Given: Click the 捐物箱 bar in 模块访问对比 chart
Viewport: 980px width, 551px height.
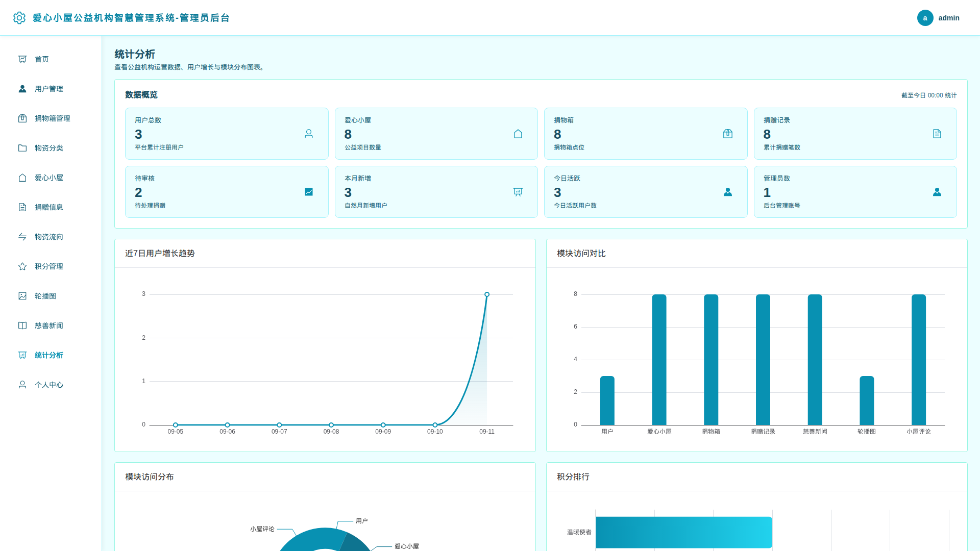Looking at the screenshot, I should tap(711, 360).
